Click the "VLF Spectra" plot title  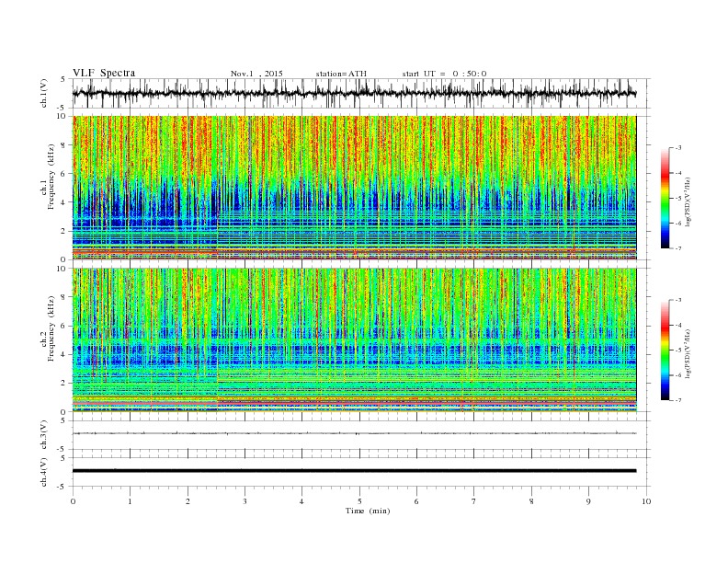click(104, 73)
